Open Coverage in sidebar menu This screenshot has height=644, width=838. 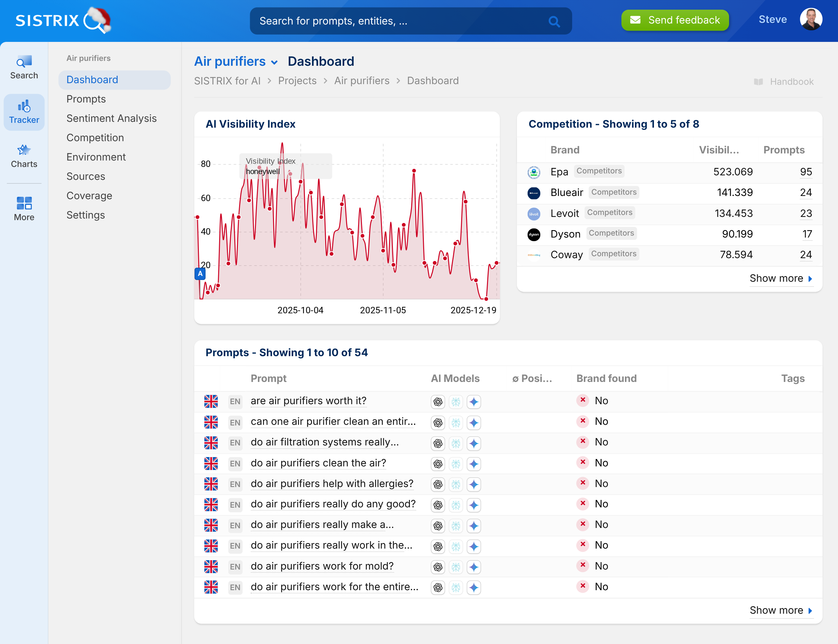(89, 196)
